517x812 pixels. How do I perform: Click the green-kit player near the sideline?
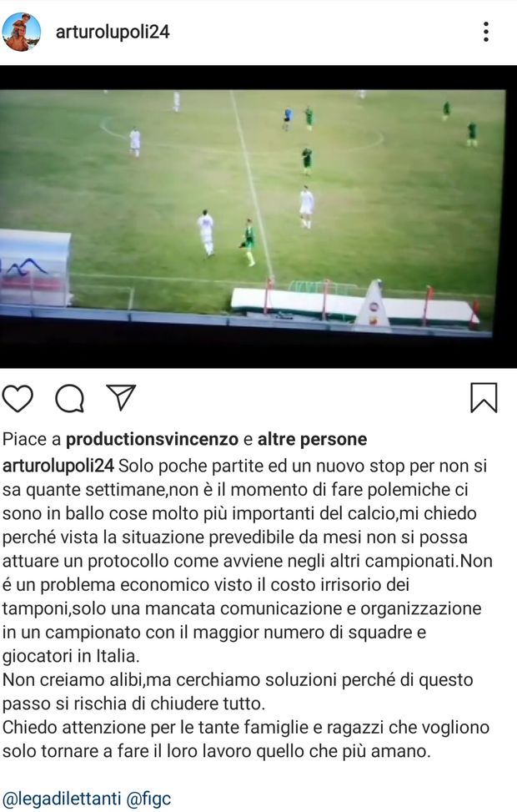249,242
